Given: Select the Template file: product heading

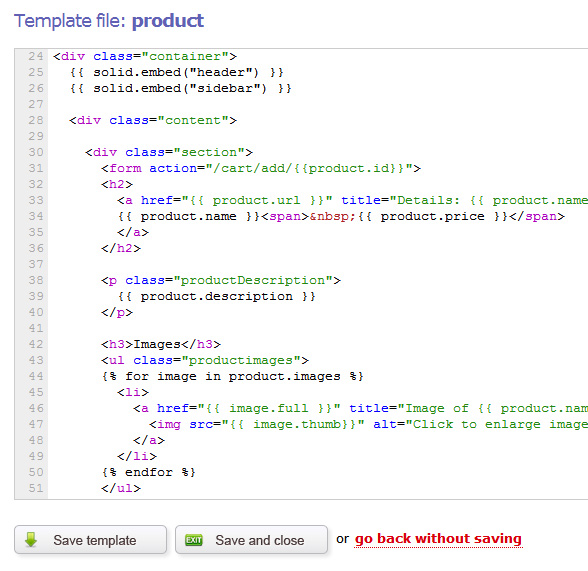Looking at the screenshot, I should pyautogui.click(x=109, y=21).
